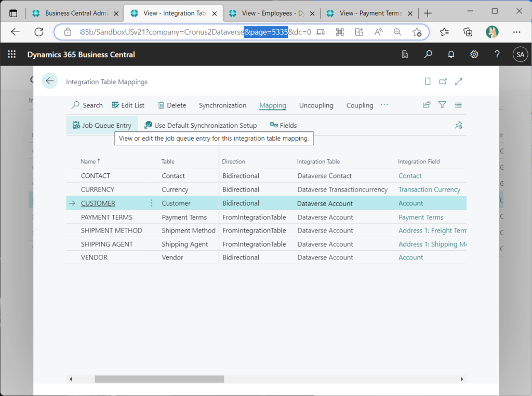The height and width of the screenshot is (396, 532).
Task: Go back from Integration Table Mappings page
Action: (49, 80)
